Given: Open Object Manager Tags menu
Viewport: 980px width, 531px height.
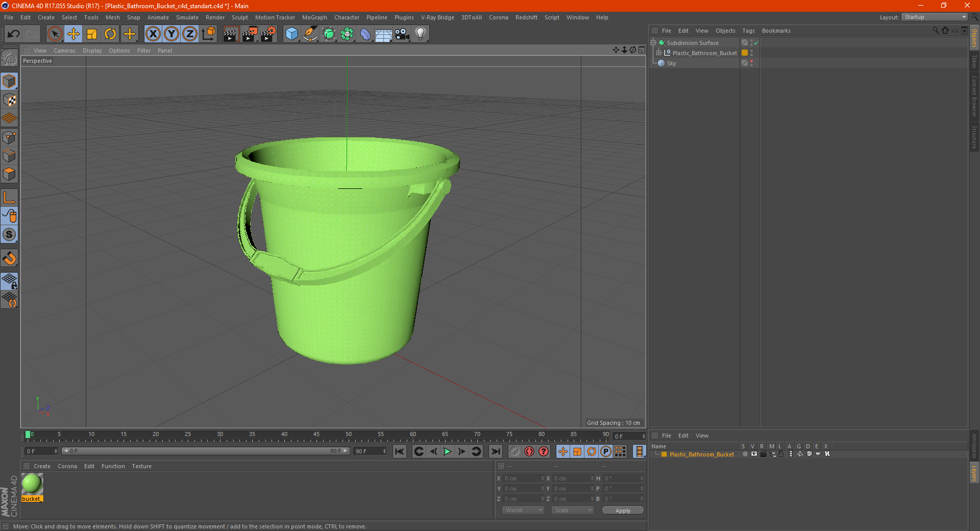Looking at the screenshot, I should (x=748, y=31).
